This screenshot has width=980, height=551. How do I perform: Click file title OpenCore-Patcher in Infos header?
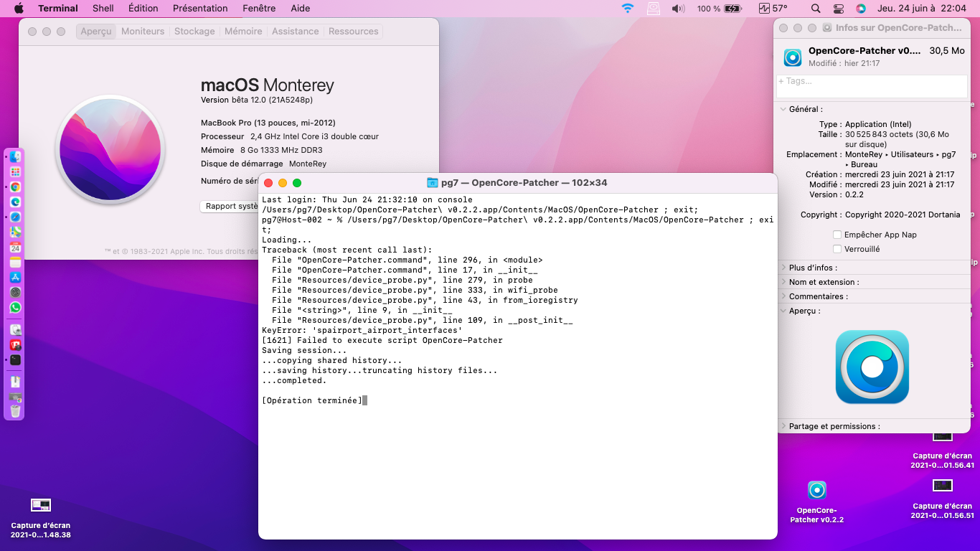864,50
